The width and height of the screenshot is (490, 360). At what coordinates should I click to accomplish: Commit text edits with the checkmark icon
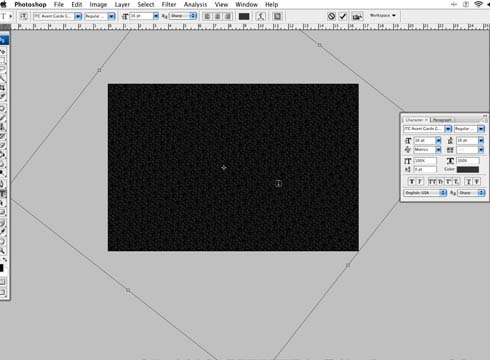click(x=343, y=16)
